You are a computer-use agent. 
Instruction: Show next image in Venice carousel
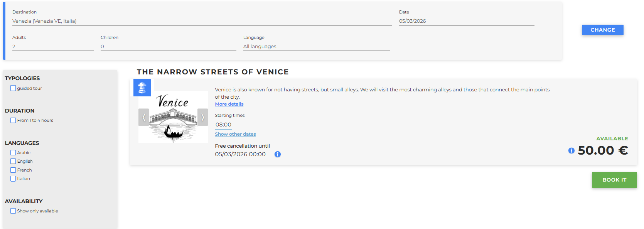(x=202, y=117)
